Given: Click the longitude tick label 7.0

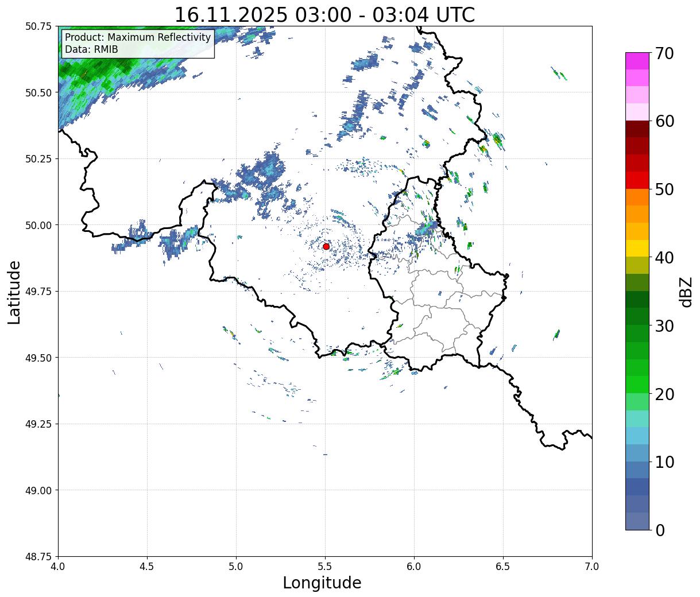Looking at the screenshot, I should [592, 566].
